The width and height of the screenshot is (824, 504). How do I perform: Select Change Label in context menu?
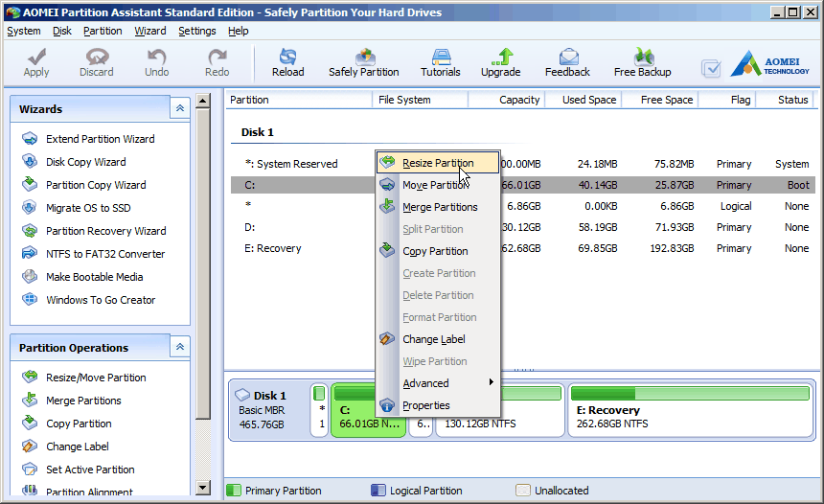point(438,339)
